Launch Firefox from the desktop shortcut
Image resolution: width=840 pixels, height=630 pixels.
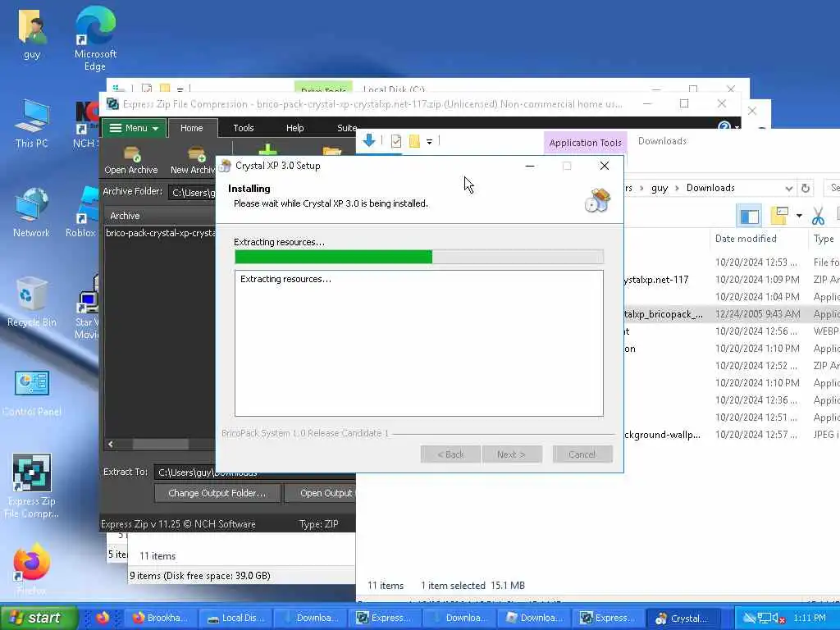tap(32, 569)
